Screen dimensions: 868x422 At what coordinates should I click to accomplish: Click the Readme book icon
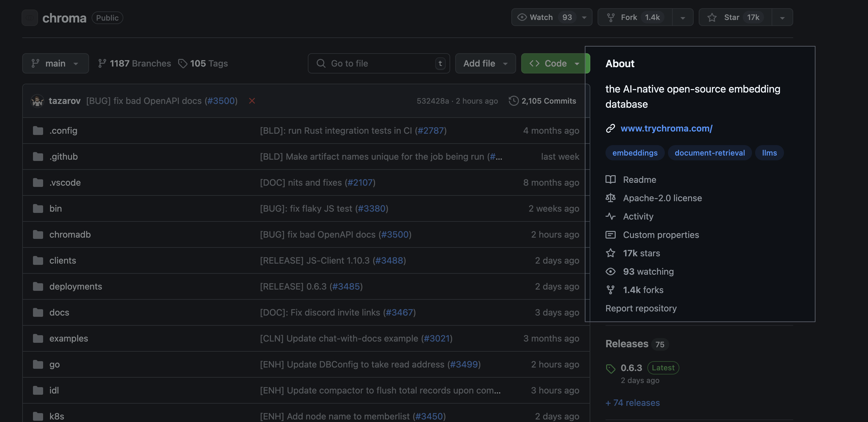[x=610, y=180]
